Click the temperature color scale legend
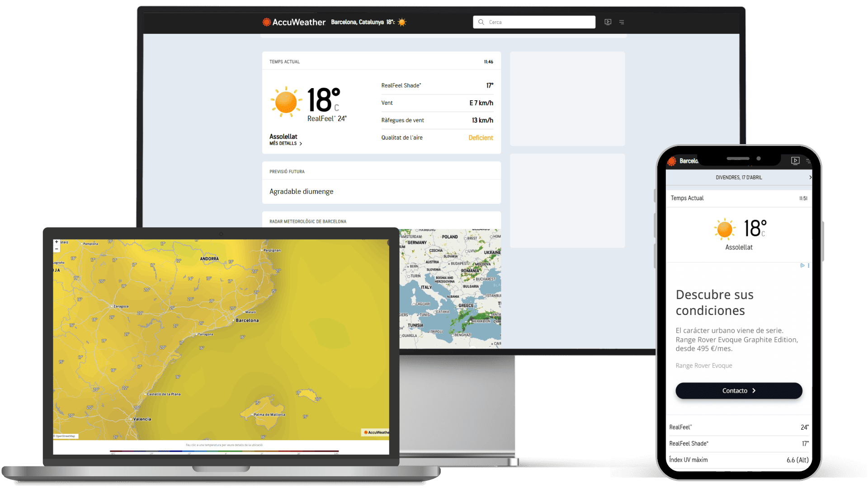The height and width of the screenshot is (488, 868). click(x=224, y=451)
